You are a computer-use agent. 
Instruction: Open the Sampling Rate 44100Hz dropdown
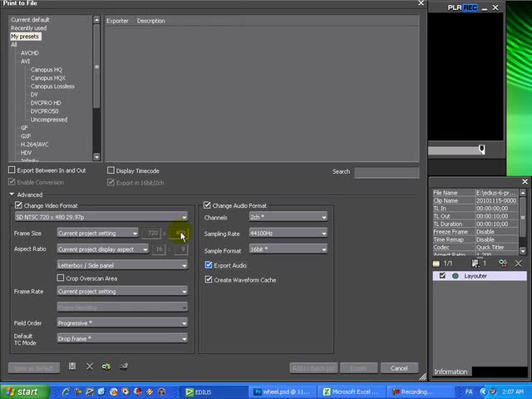coord(288,233)
